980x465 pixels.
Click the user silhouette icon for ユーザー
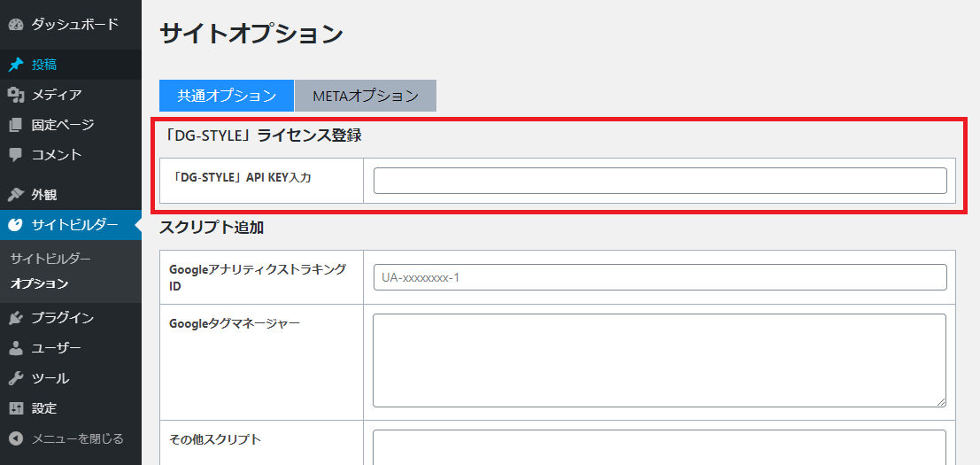coord(15,348)
